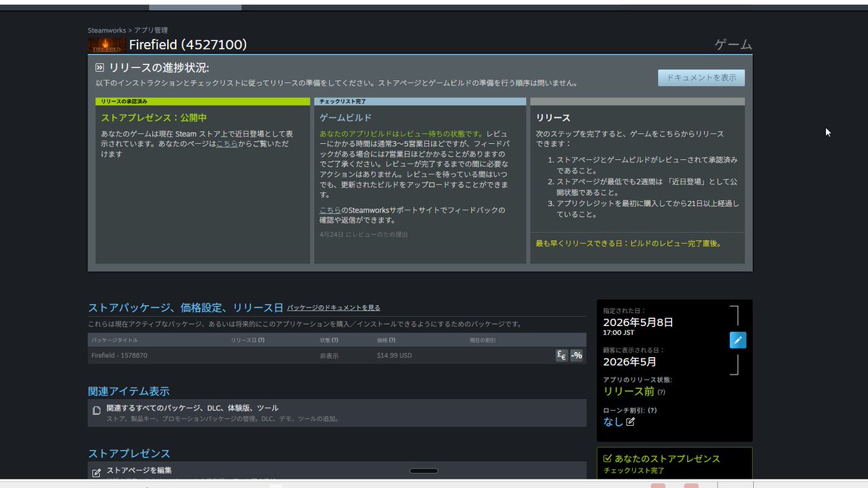
Task: Edit the ローンチ割引 value with pencil icon
Action: point(630,421)
